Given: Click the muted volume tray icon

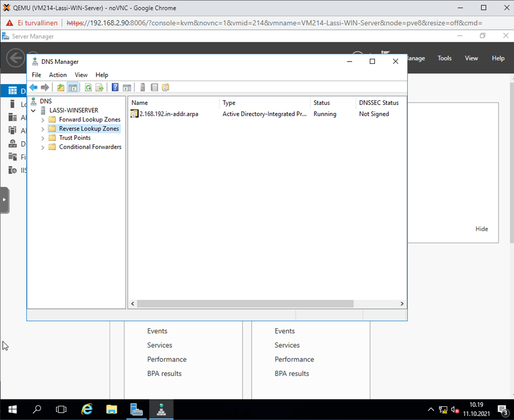Looking at the screenshot, I should pyautogui.click(x=455, y=410).
